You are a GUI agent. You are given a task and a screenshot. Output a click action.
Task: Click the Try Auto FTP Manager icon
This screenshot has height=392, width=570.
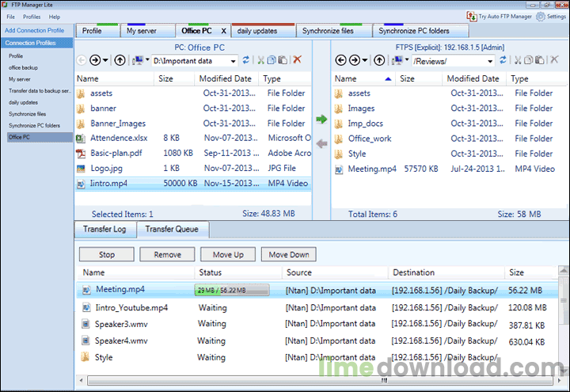pos(472,17)
